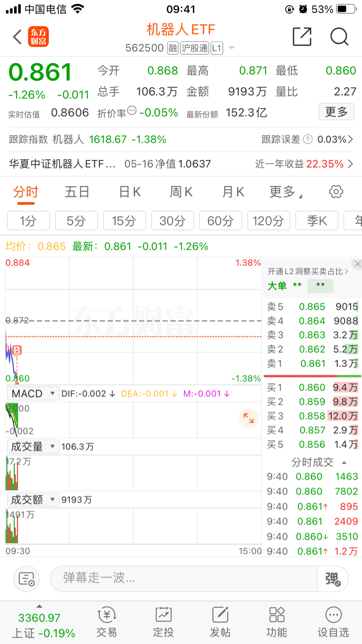Open 跟踪误差 details chevron
362x644 pixels.
(350, 139)
